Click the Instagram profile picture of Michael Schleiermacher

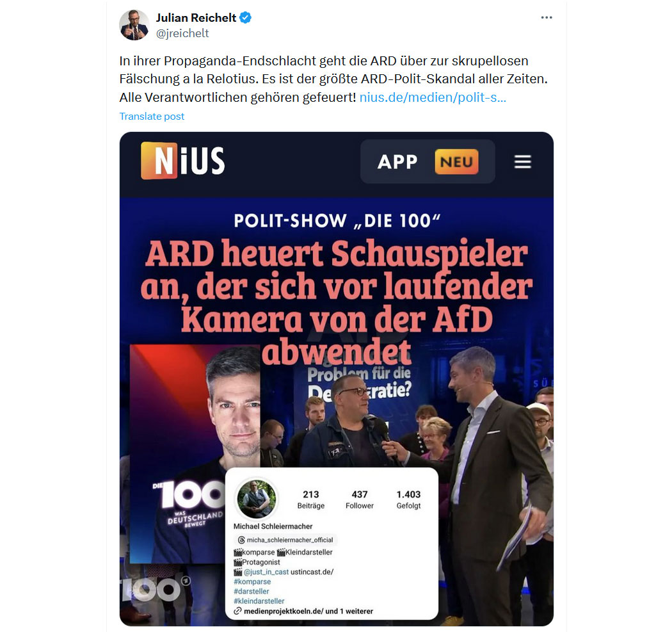pyautogui.click(x=257, y=499)
